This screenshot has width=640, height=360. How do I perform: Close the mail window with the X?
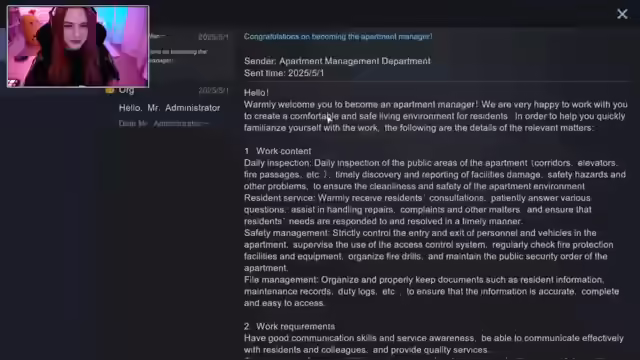pyautogui.click(x=622, y=14)
